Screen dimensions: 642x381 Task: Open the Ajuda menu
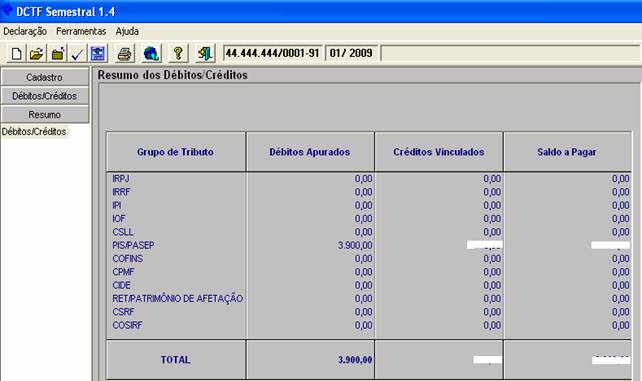(x=127, y=32)
